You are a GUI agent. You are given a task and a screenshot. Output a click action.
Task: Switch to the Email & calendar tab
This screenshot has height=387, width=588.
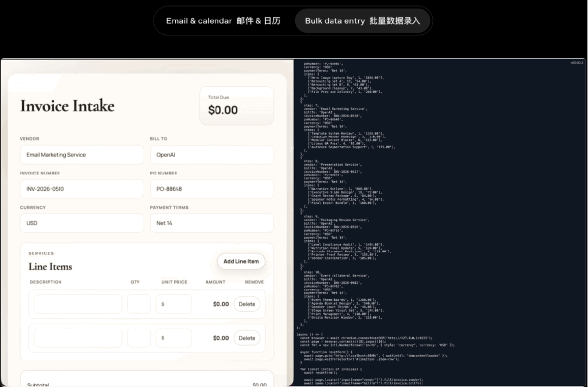223,21
